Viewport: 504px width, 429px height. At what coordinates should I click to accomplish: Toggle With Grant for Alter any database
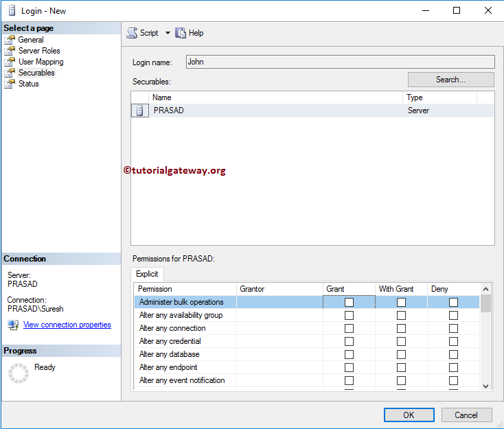(401, 354)
